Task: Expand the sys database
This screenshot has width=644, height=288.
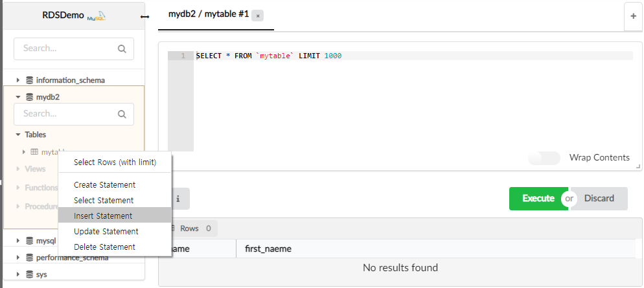Action: (17, 274)
